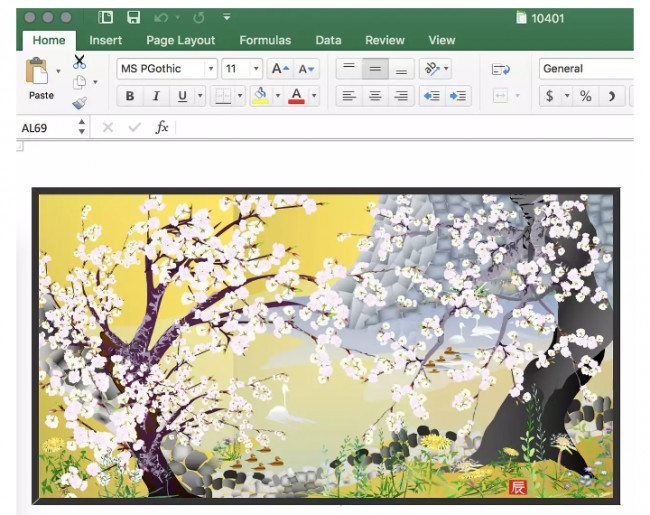Expand the font size 11 dropdown

pyautogui.click(x=256, y=69)
